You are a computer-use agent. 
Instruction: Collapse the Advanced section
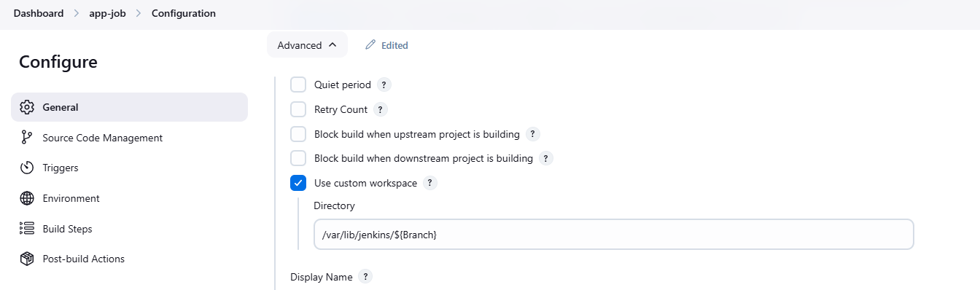click(x=307, y=45)
